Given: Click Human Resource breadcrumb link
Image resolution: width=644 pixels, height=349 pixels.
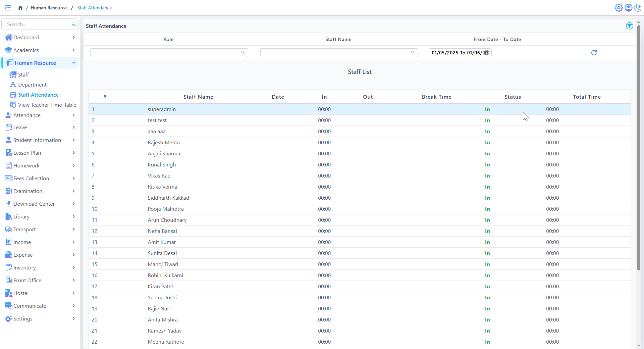Looking at the screenshot, I should 49,8.
